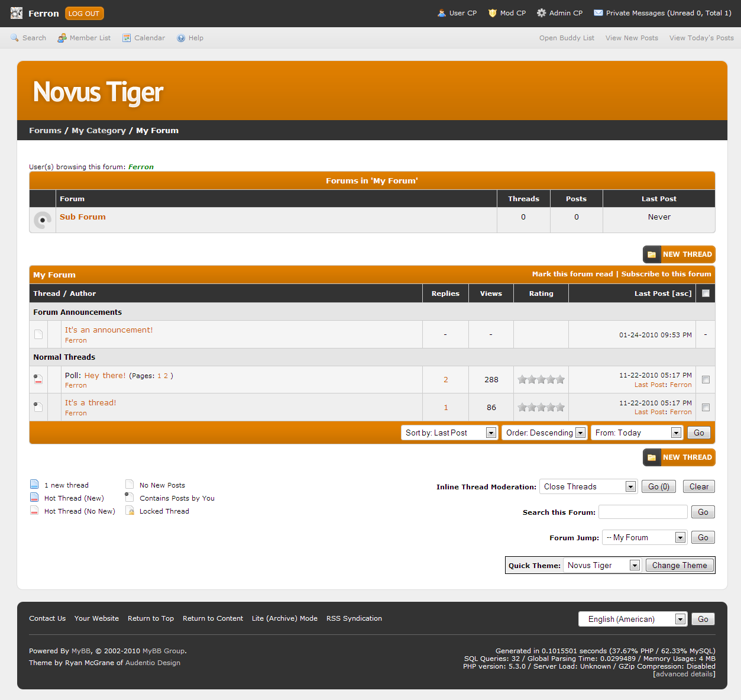Click the Admin CP gear icon
The height and width of the screenshot is (700, 741).
(x=541, y=13)
